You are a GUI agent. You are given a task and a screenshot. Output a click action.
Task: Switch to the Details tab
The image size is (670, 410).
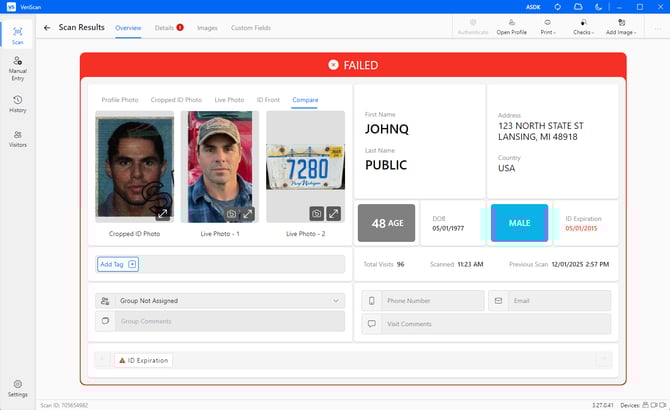click(x=168, y=28)
